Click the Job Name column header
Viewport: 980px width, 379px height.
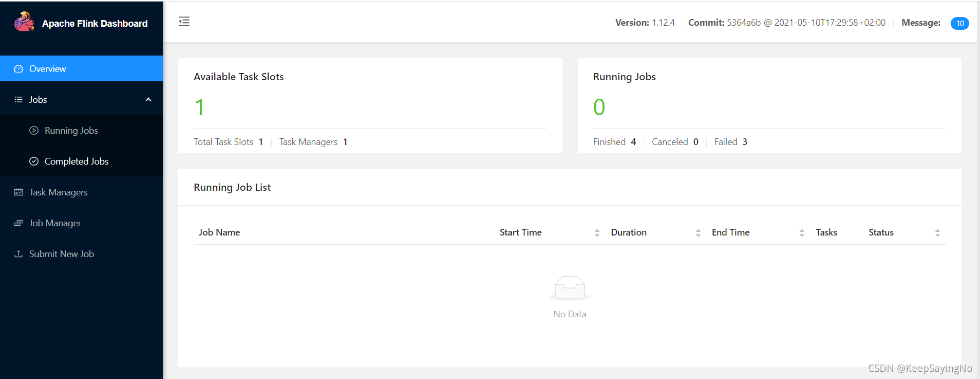219,232
